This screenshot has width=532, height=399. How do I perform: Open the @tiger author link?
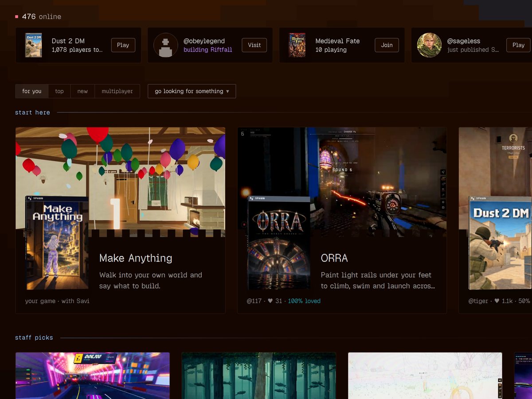(x=478, y=301)
